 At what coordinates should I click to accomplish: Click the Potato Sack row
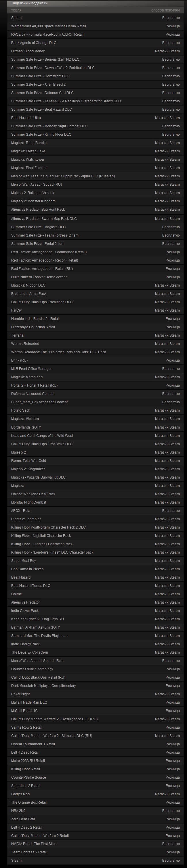pyautogui.click(x=21, y=410)
